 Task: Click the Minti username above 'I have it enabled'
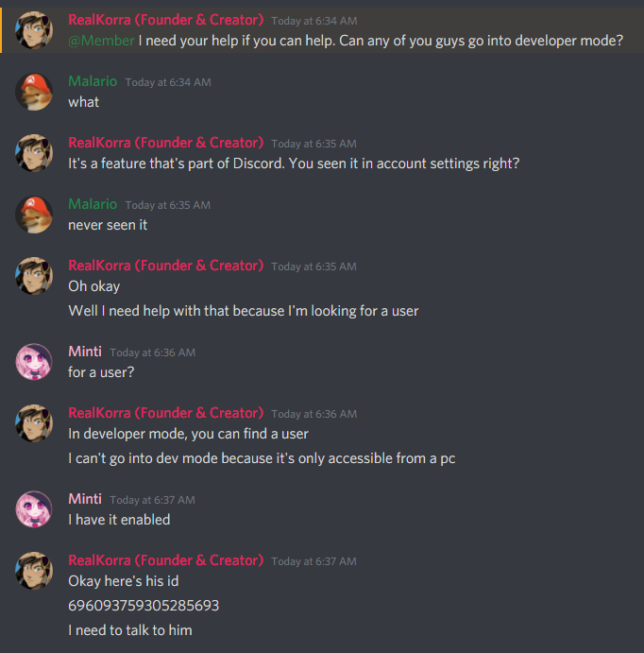85,499
